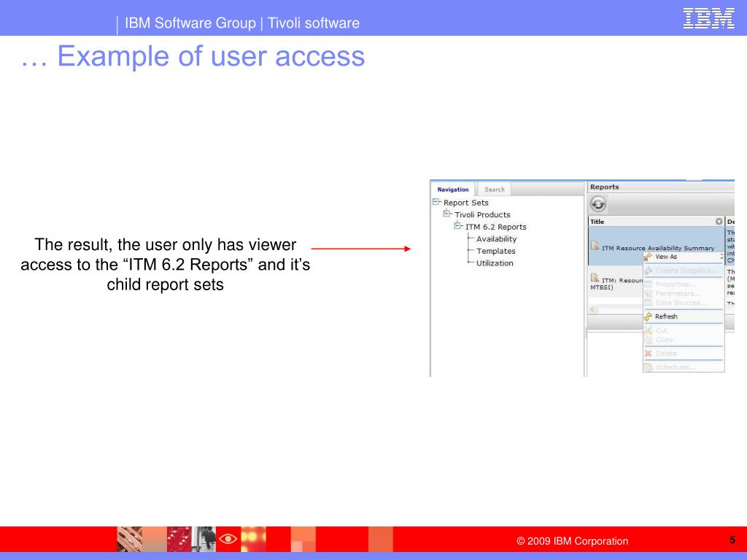Choose View As from context menu
This screenshot has height=560, width=747.
(x=684, y=257)
